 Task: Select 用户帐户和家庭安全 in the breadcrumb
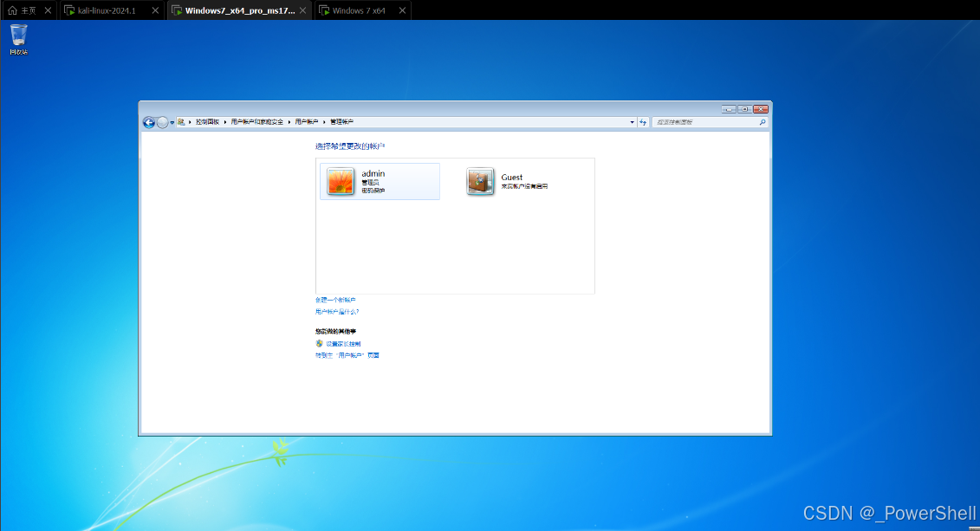coord(256,122)
